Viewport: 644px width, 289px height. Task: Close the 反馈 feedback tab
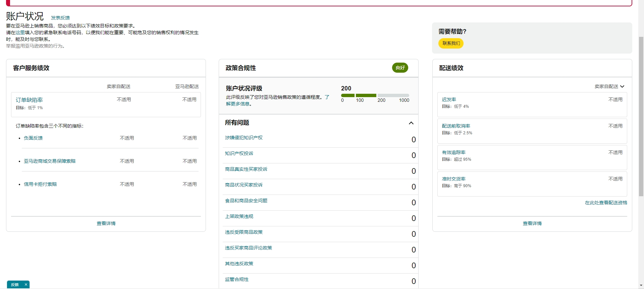pyautogui.click(x=26, y=285)
